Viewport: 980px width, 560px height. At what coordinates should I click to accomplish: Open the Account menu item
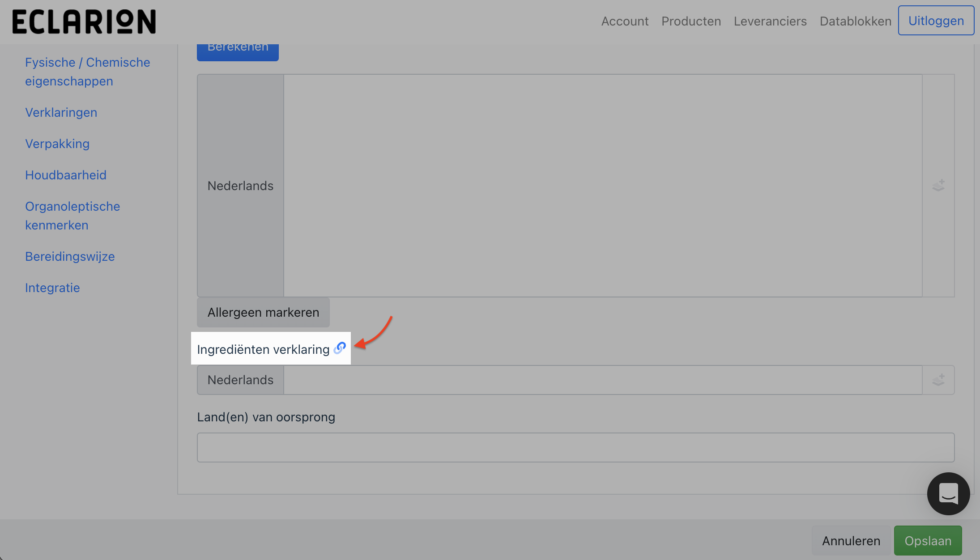[x=625, y=21]
